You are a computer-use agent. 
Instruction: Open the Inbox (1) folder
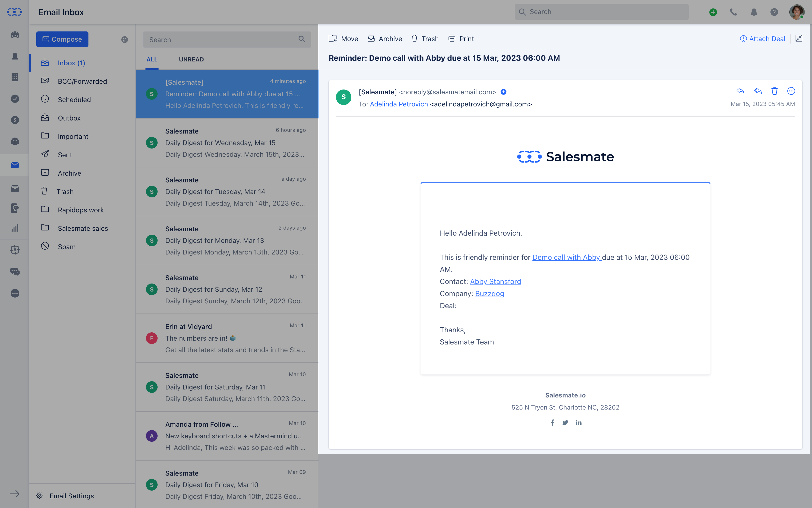coord(82,63)
